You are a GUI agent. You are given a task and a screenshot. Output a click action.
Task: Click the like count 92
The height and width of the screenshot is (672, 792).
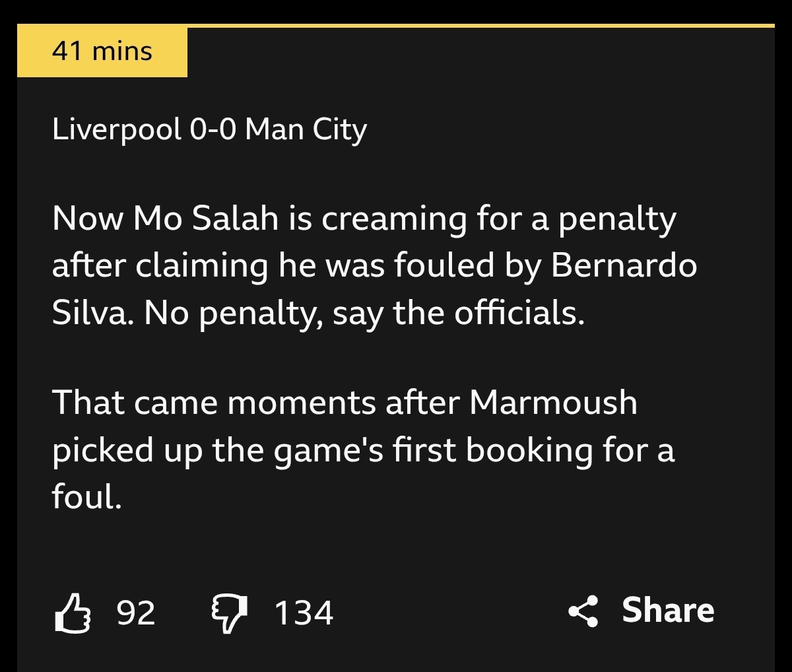pos(136,613)
